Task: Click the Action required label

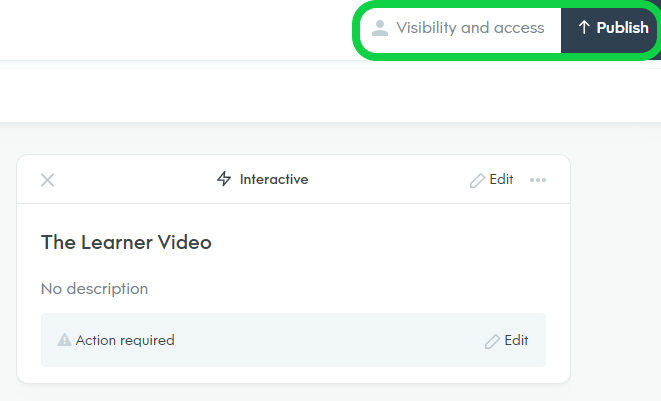Action: 125,340
